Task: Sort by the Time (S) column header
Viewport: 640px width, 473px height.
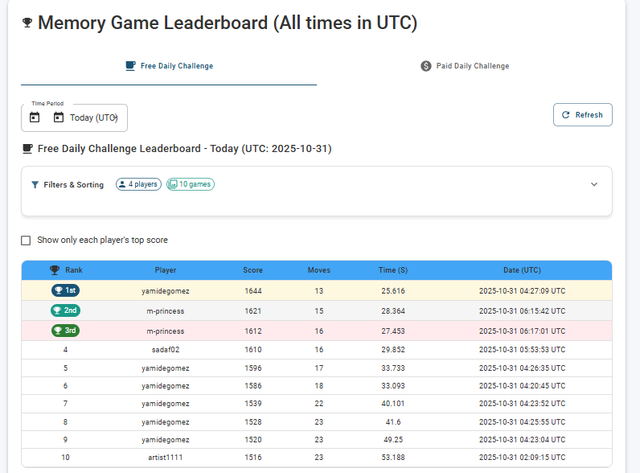Action: click(393, 270)
